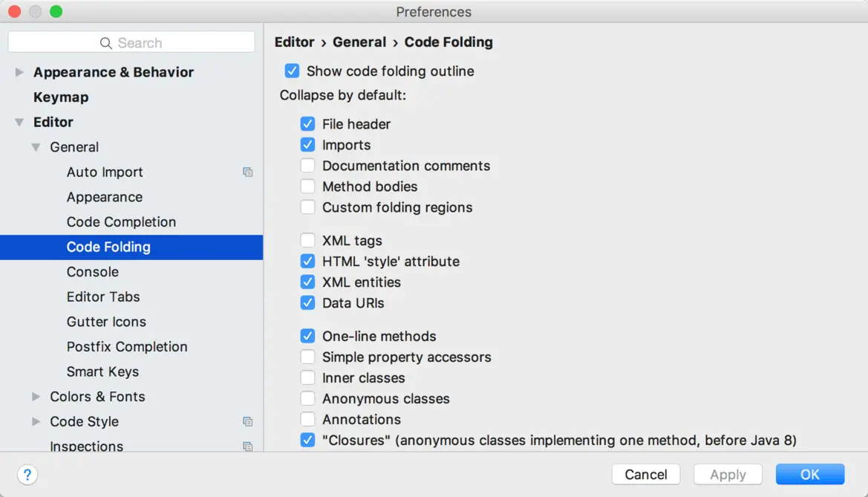Click the copy icon beside Auto Import
Screen dimensions: 868x497
pyautogui.click(x=248, y=172)
